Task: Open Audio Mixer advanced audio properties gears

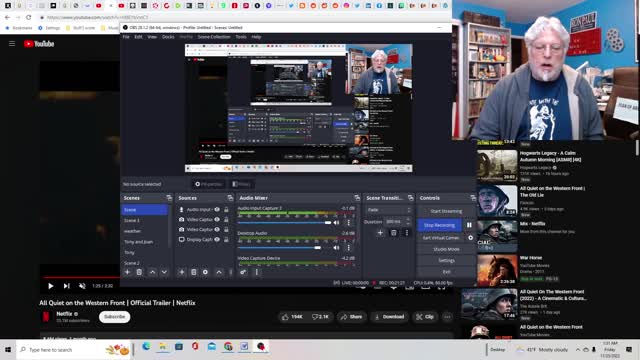Action: coord(243,272)
